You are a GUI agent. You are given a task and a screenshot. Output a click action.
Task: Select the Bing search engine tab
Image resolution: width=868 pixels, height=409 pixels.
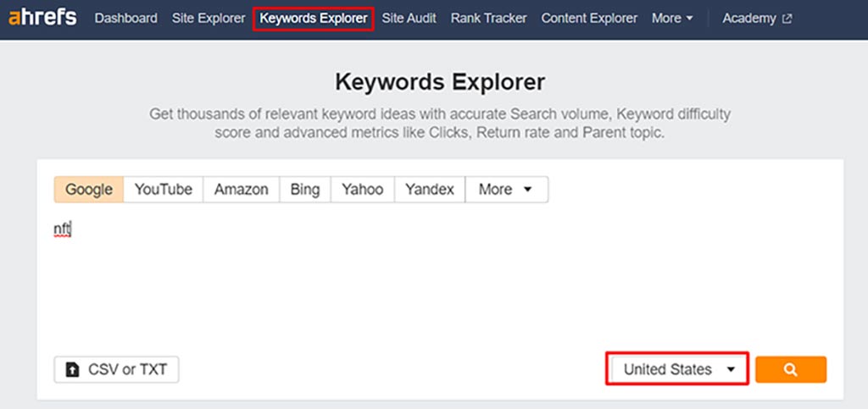[304, 190]
